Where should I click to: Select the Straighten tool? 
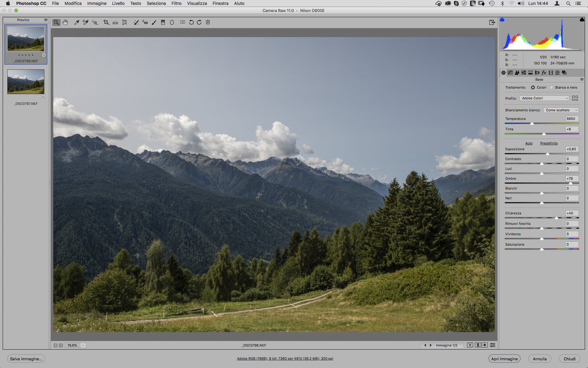[x=115, y=22]
